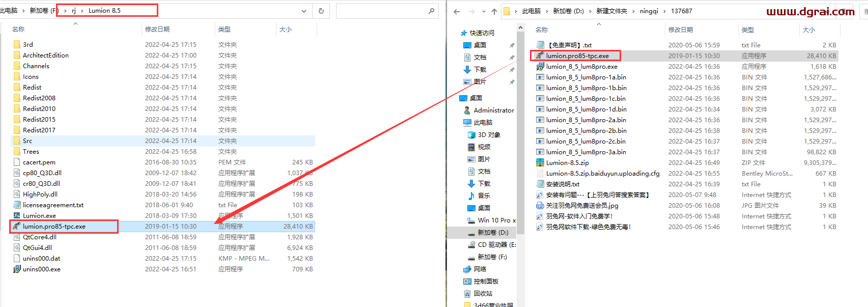Screen dimensions: 868x307
Task: Click the rj breadcrumb segment
Action: (x=74, y=11)
